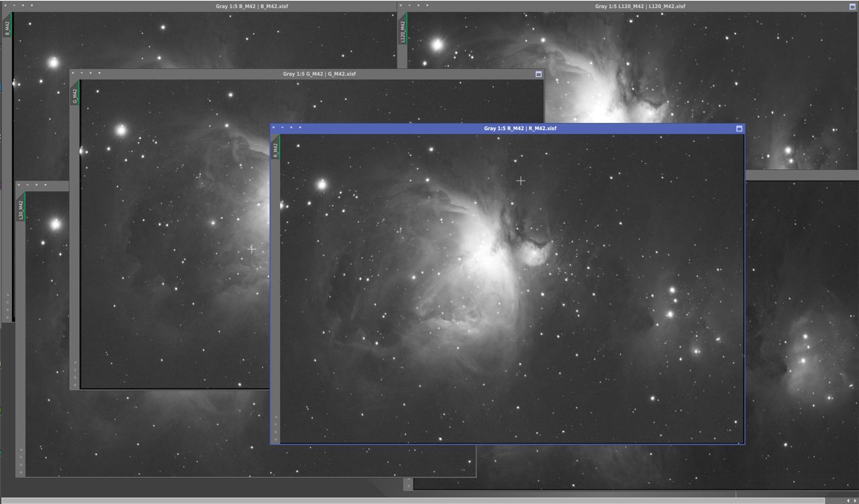Select the L30_M42 view identifier tab
Image resolution: width=859 pixels, height=504 pixels.
pos(21,209)
